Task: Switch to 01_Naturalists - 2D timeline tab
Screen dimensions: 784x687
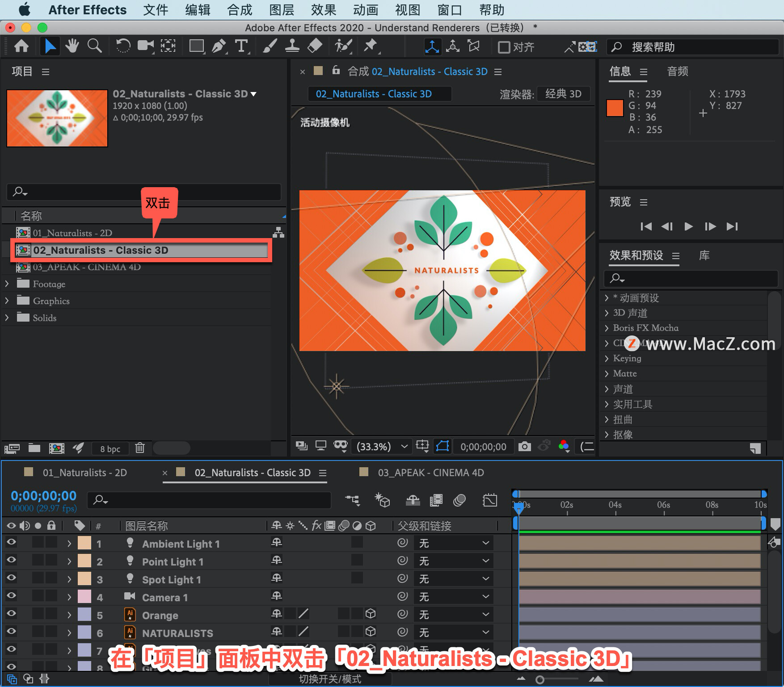Action: point(84,473)
